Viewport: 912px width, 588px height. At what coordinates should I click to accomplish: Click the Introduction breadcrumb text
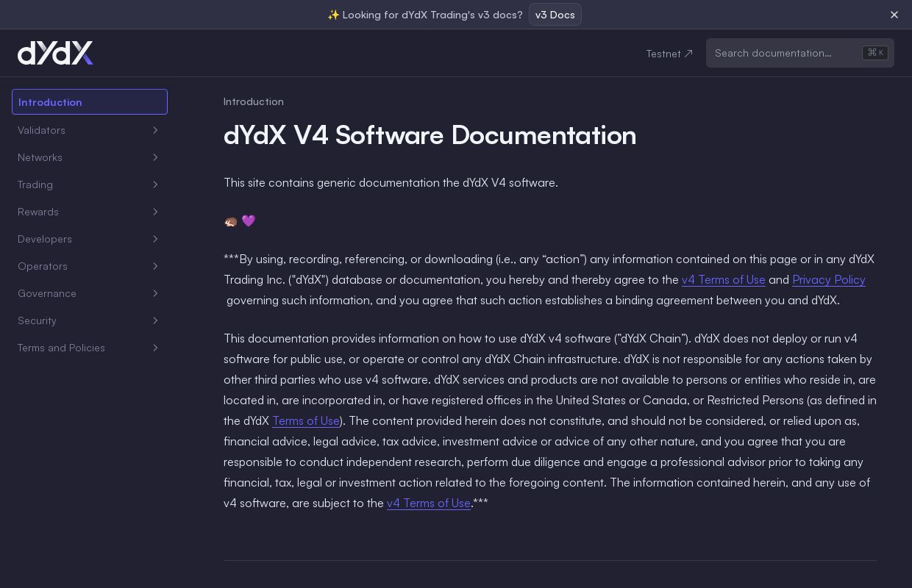click(x=254, y=101)
